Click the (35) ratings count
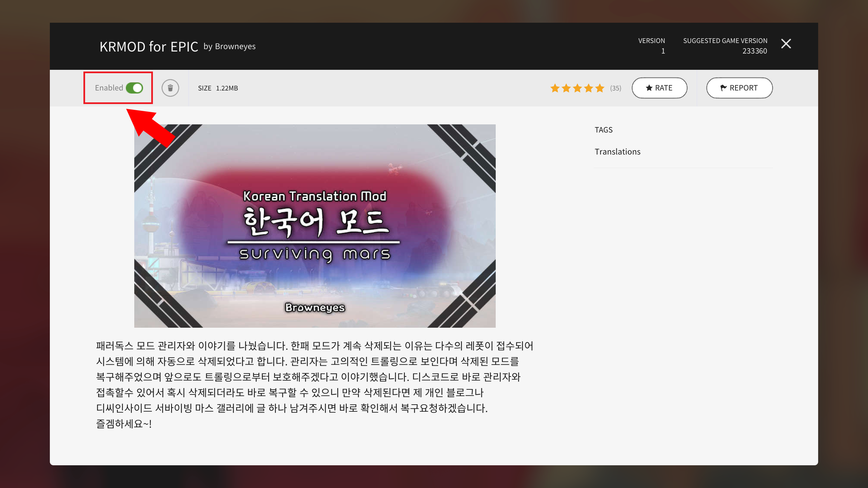Screen dimensions: 868x488 pyautogui.click(x=615, y=88)
